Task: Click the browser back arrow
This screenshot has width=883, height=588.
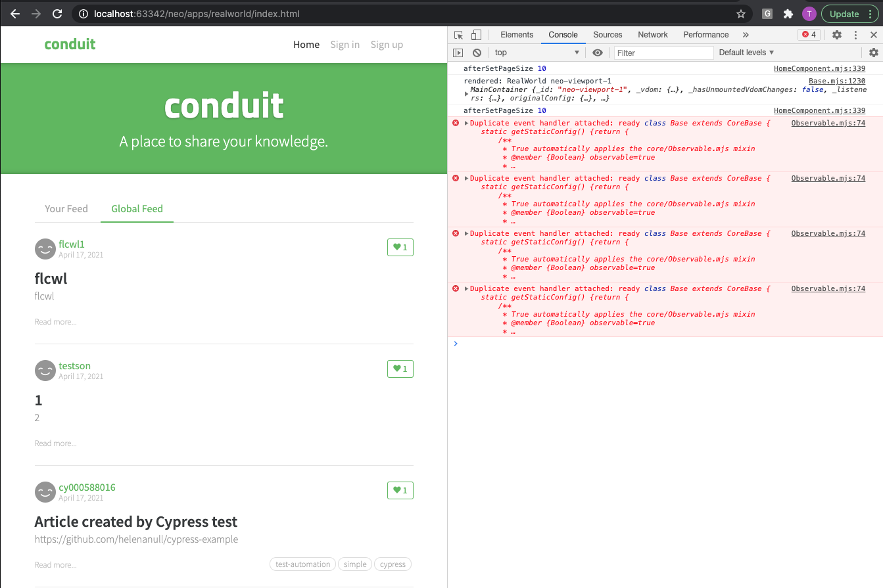Action: (x=15, y=14)
